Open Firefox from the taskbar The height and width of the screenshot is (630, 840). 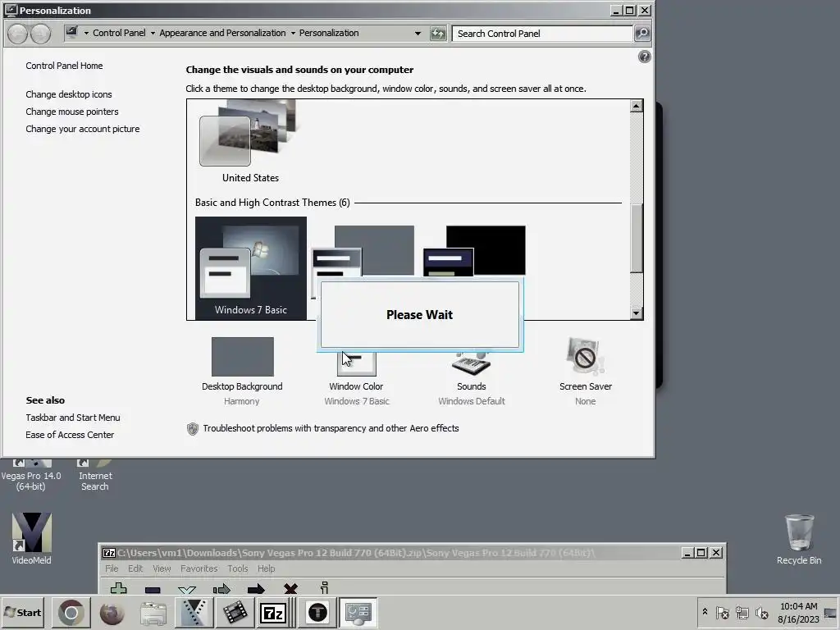(x=112, y=613)
